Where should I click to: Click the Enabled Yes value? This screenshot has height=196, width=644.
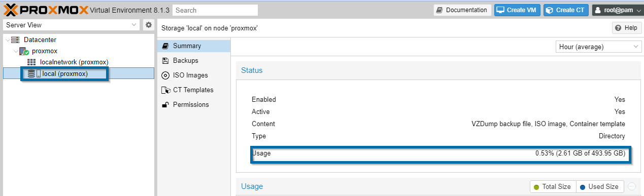(x=620, y=99)
